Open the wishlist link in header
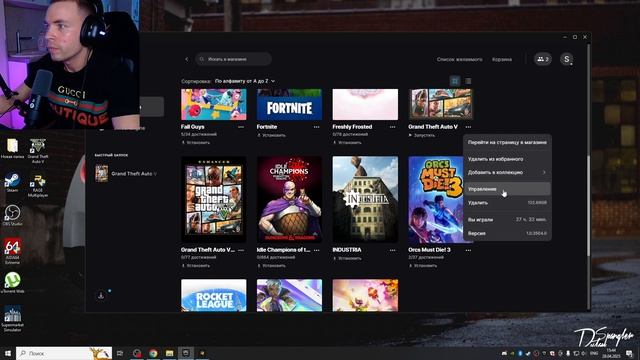 click(x=459, y=59)
